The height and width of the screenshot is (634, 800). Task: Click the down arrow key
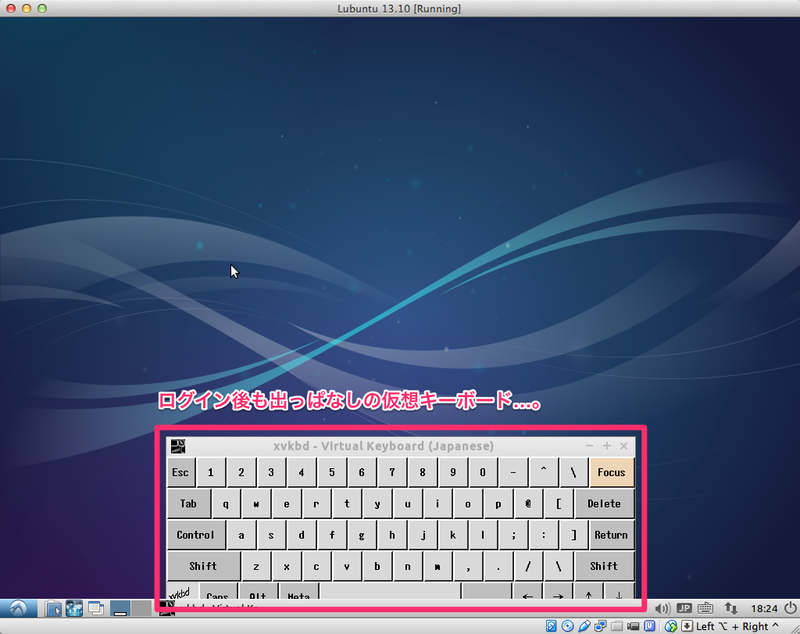618,593
